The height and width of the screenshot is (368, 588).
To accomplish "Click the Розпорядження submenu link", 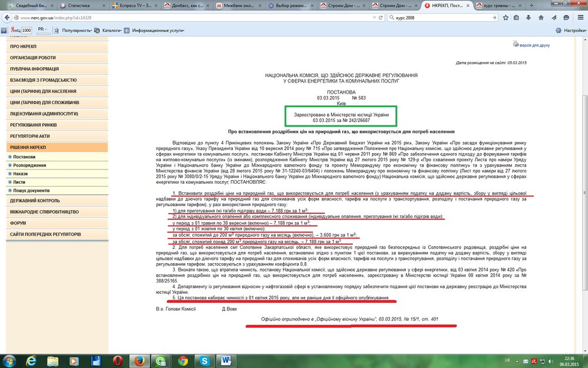I will [x=29, y=165].
